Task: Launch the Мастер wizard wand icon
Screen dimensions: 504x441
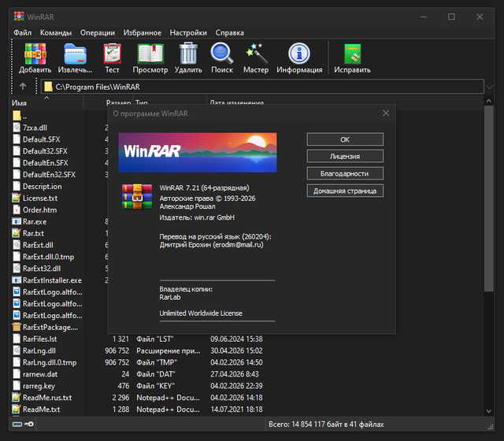Action: click(x=256, y=54)
